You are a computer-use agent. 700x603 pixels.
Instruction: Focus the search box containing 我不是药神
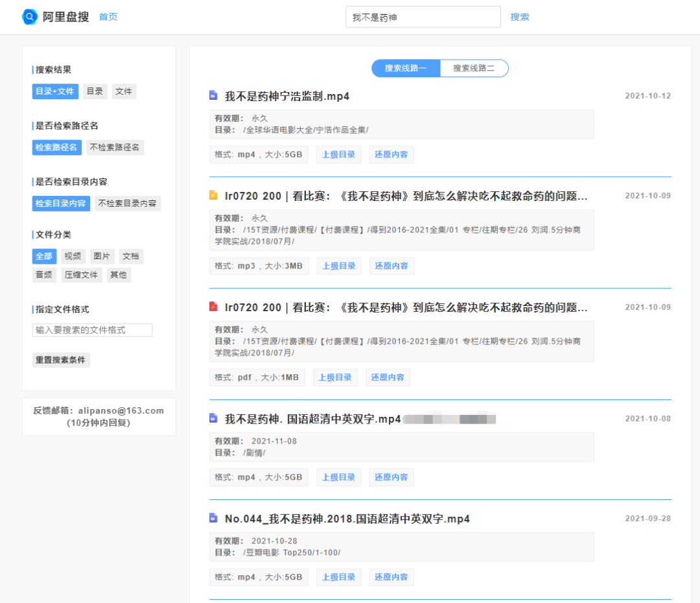423,17
